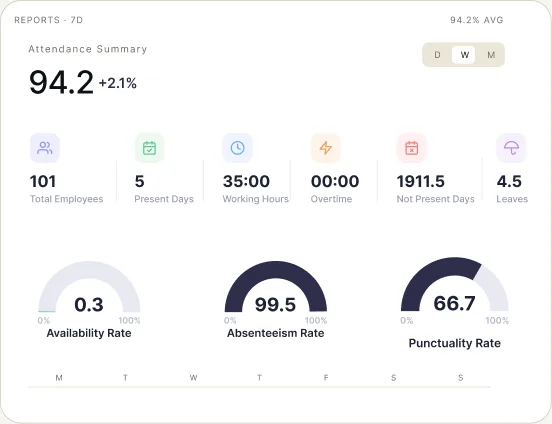Viewport: 552px width, 424px height.
Task: Click the Total Employees people icon
Action: point(45,148)
